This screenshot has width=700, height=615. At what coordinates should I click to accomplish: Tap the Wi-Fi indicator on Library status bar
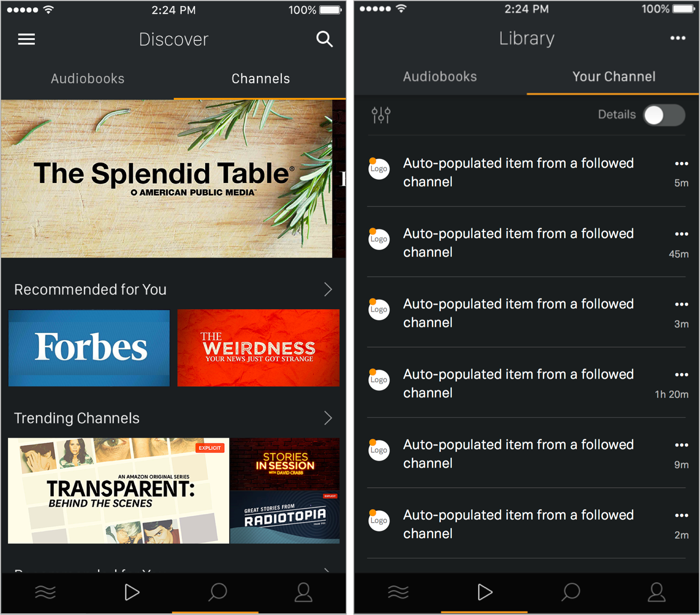tap(401, 8)
